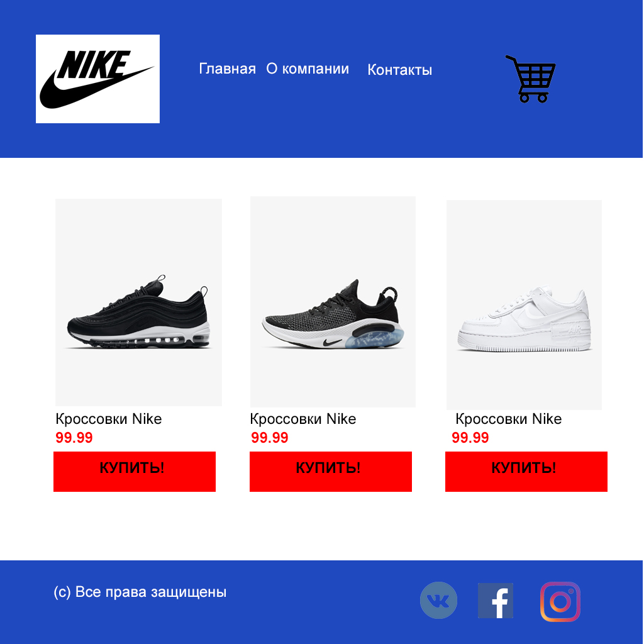The height and width of the screenshot is (644, 644).
Task: Open the Instagram icon in footer
Action: [560, 602]
